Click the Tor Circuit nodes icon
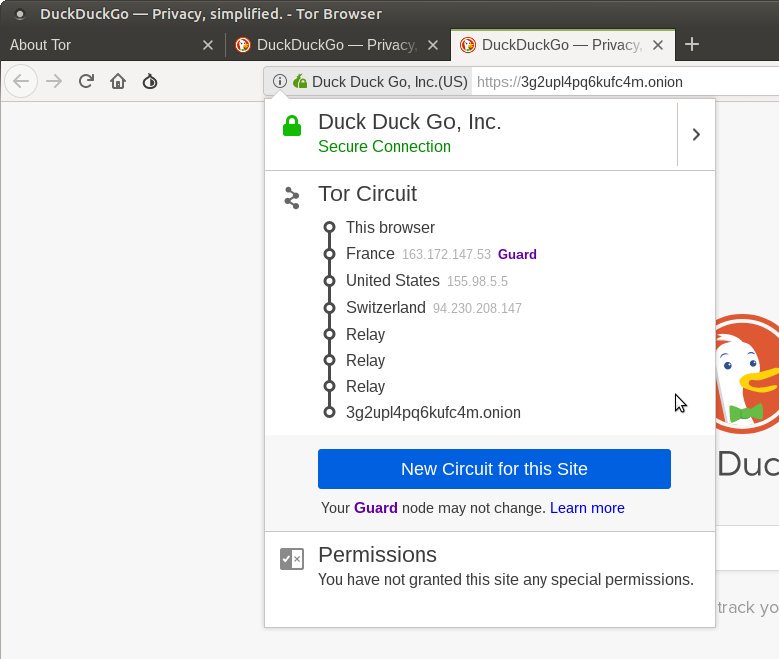The image size is (779, 659). click(x=292, y=198)
